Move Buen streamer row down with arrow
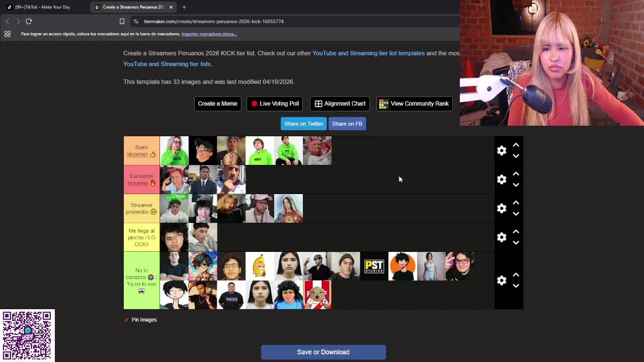 click(x=516, y=156)
